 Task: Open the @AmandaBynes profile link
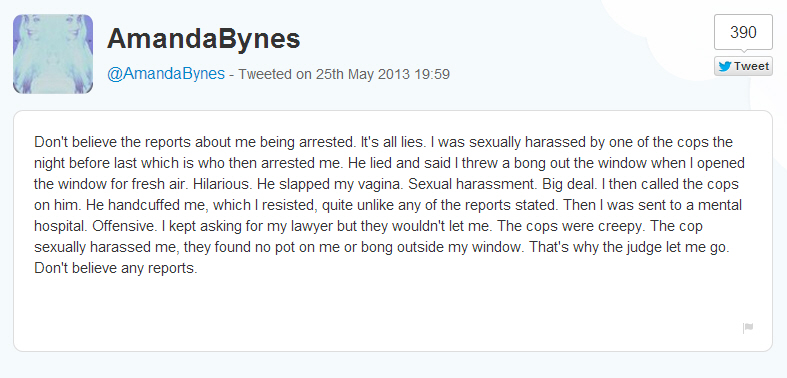click(166, 74)
